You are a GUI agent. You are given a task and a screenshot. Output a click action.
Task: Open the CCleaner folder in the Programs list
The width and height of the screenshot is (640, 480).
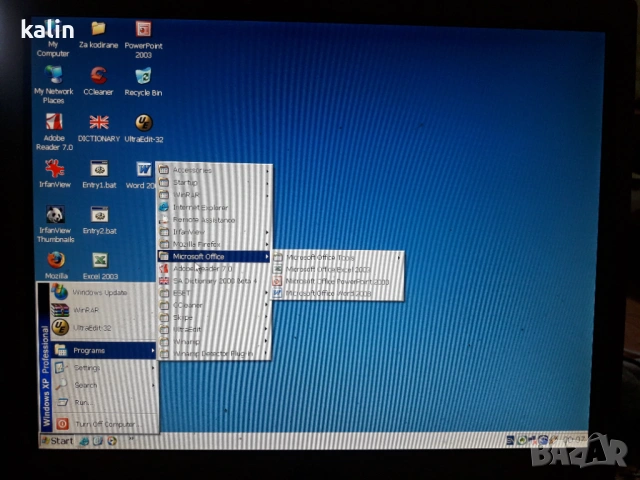215,305
